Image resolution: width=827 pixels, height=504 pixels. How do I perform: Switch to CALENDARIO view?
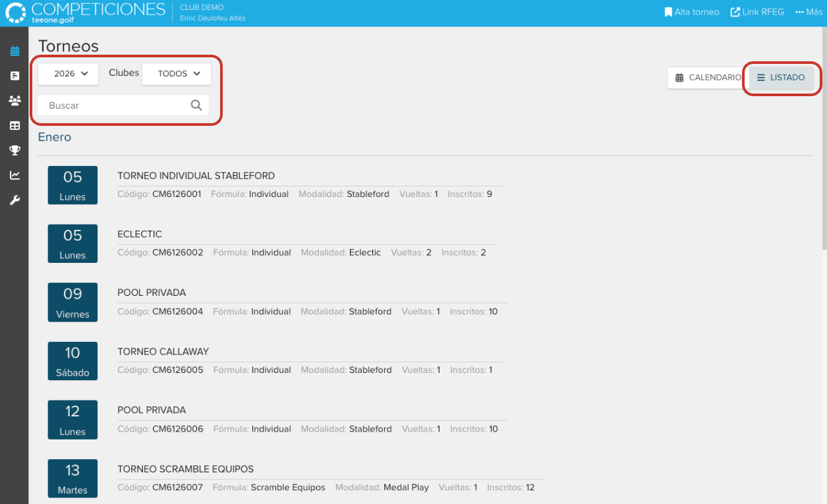tap(708, 78)
